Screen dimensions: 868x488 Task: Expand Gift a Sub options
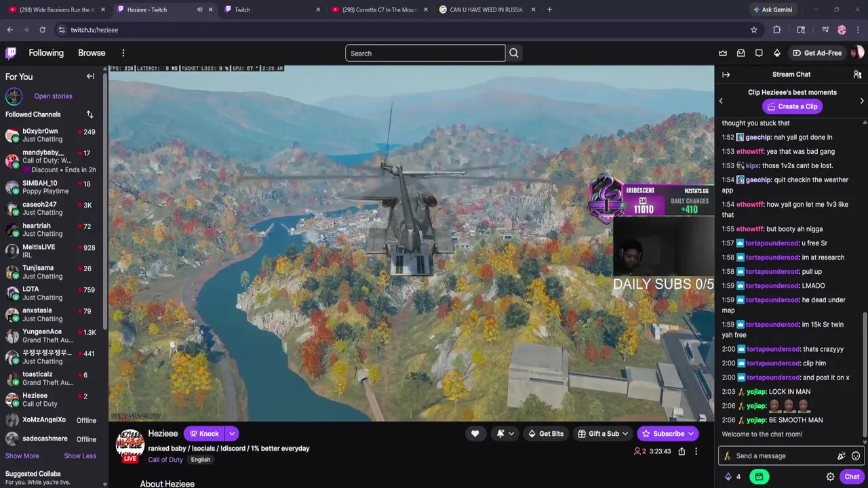pyautogui.click(x=625, y=434)
